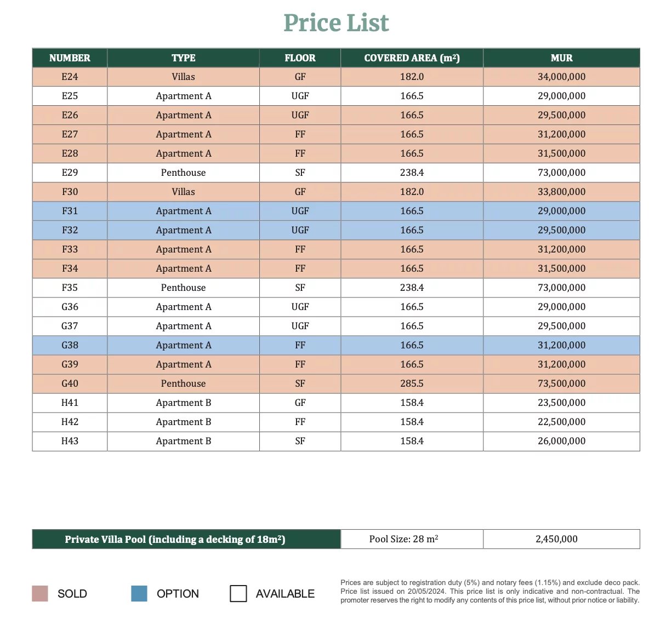This screenshot has height=619, width=672.
Task: Click the FLOOR column header
Action: pyautogui.click(x=300, y=58)
